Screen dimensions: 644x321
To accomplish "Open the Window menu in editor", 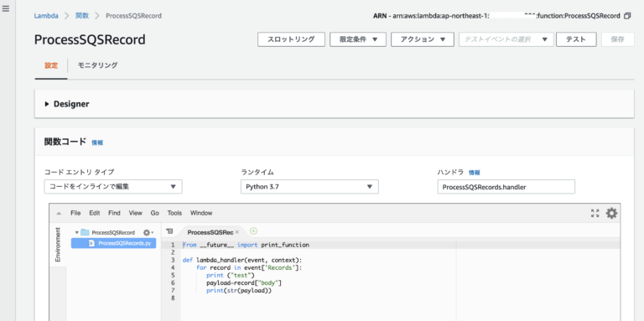I will (201, 213).
